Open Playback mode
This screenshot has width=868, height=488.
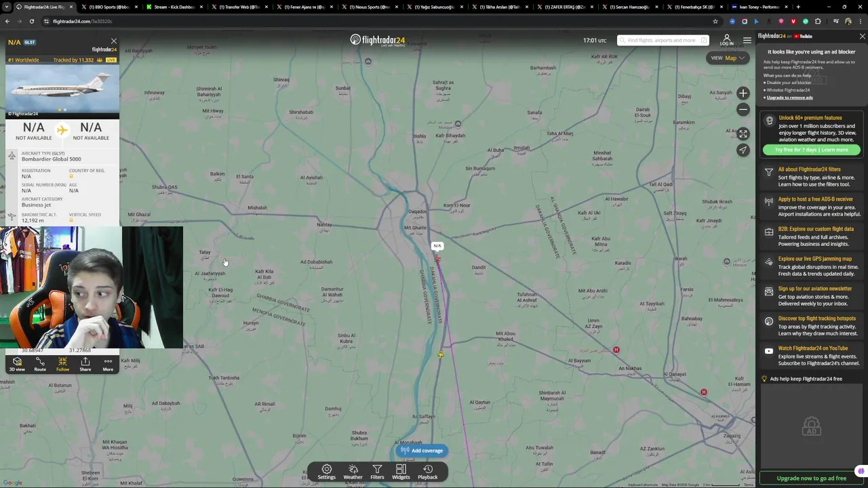pos(428,472)
